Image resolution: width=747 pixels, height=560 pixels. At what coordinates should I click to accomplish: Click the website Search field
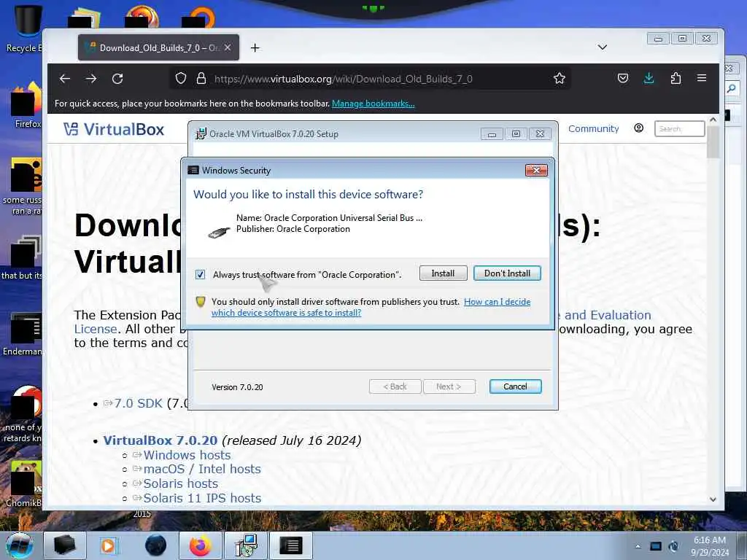click(x=679, y=128)
